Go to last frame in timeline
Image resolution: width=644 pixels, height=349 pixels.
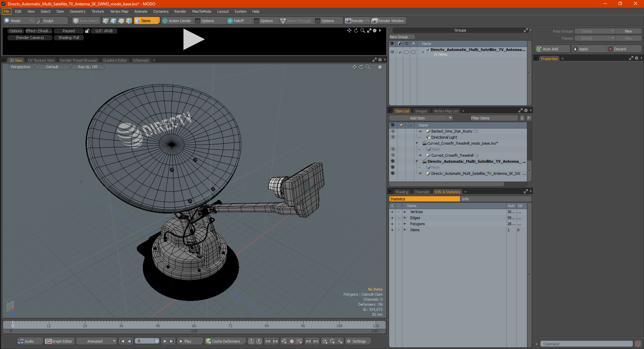coord(172,341)
